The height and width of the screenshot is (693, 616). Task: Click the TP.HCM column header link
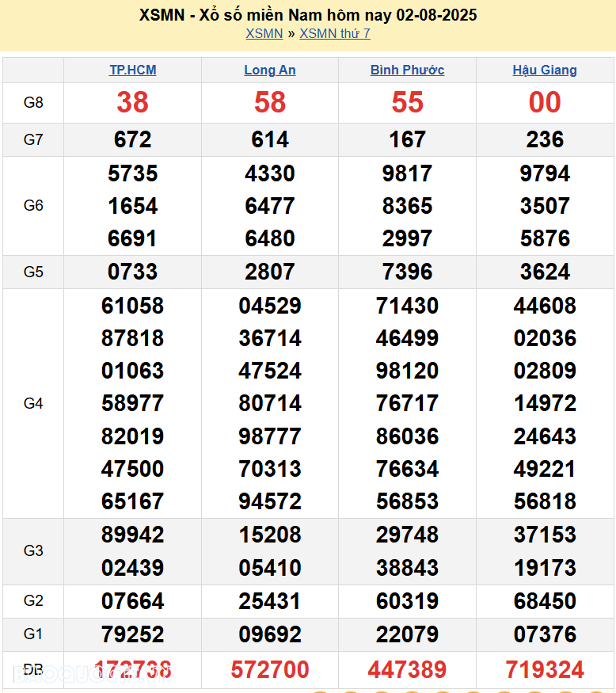(x=132, y=70)
